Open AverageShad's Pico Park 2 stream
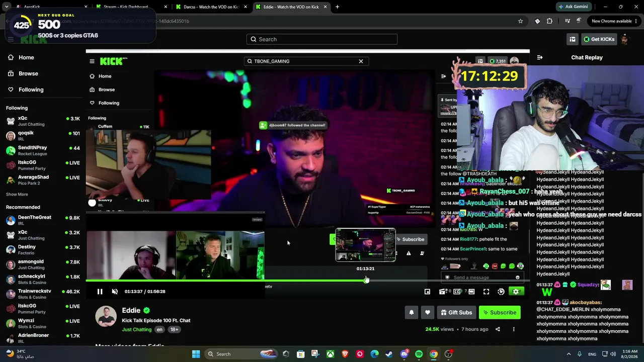 [43, 180]
